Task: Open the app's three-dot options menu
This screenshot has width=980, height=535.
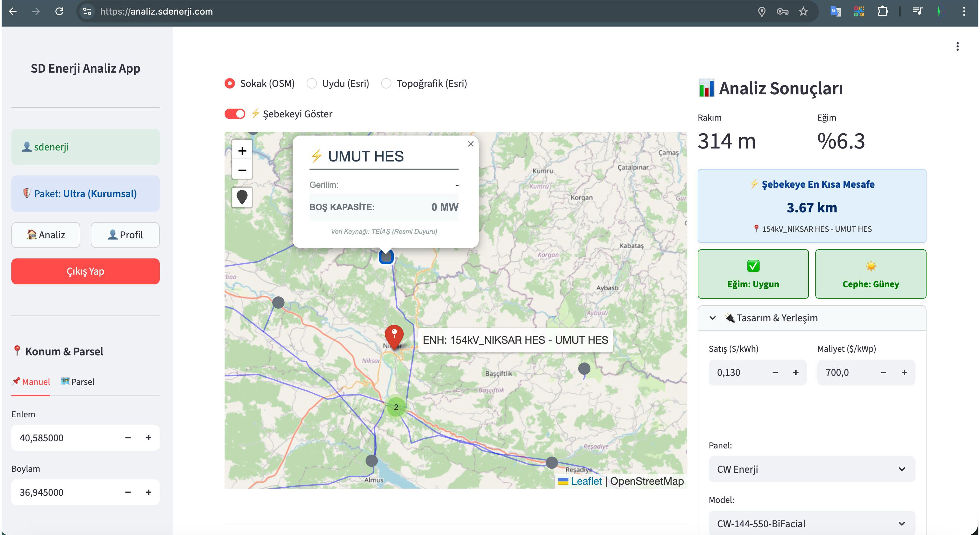Action: (957, 46)
